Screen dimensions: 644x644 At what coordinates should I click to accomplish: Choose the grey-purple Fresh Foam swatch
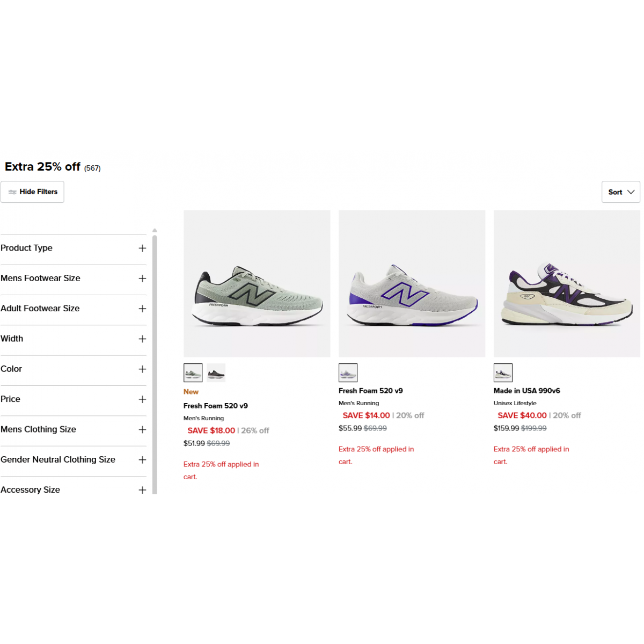pyautogui.click(x=348, y=372)
